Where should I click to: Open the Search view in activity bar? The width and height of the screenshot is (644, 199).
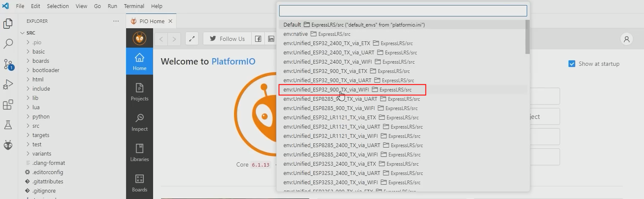click(x=8, y=43)
